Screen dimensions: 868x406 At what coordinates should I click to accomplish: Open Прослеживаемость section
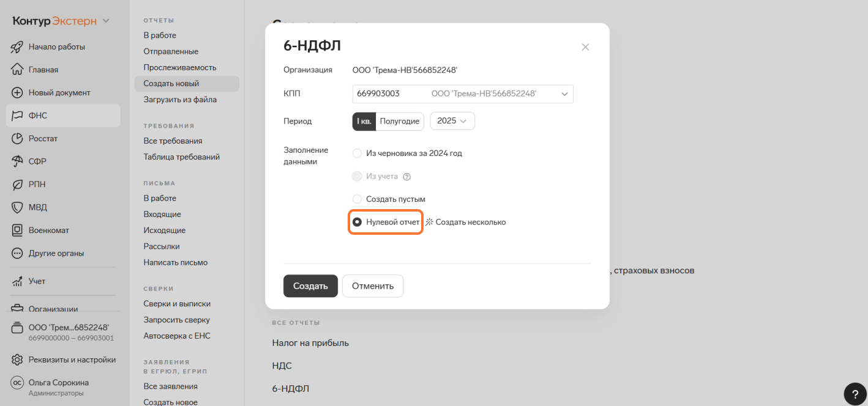pos(180,67)
